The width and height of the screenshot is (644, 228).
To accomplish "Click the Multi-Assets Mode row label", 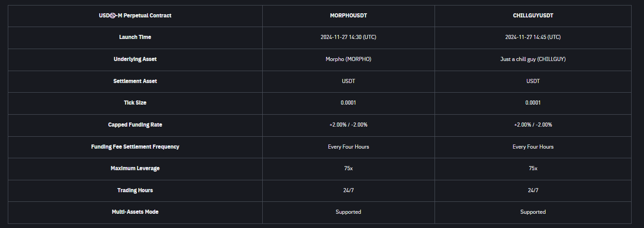I will (135, 212).
